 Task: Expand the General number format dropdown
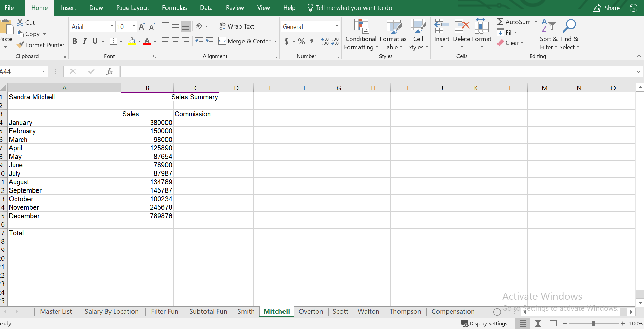[x=336, y=26]
